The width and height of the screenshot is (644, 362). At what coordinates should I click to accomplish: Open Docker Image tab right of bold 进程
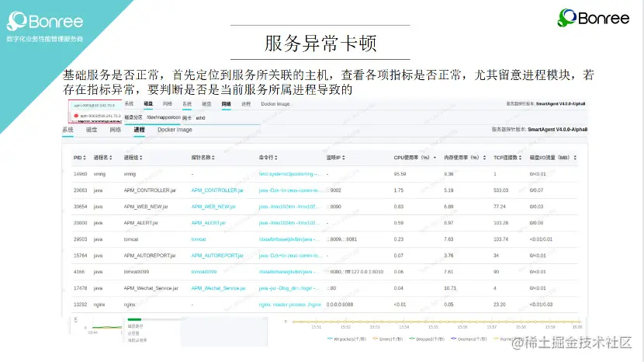[x=175, y=130]
